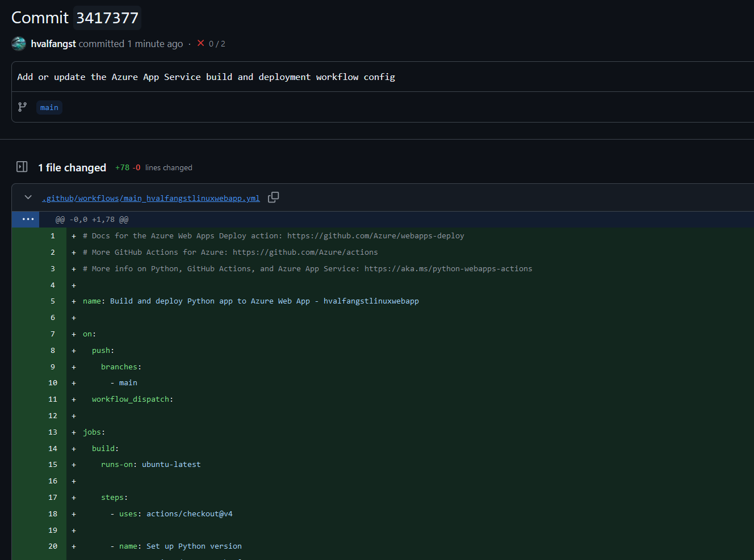Click the '@@ -0,0 +1,78 @@' hunk header
The height and width of the screenshot is (560, 754).
92,220
